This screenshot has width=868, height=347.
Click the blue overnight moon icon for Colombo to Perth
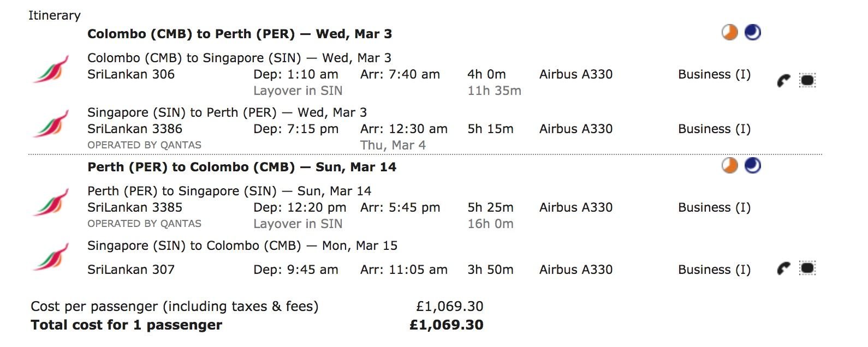[x=753, y=33]
